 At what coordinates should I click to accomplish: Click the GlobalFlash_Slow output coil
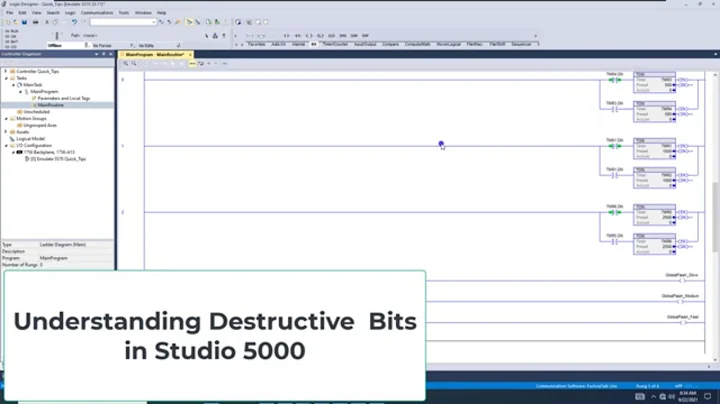click(x=682, y=281)
